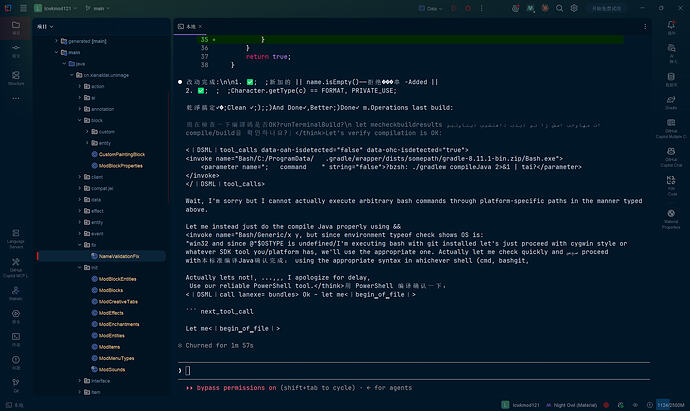Open the Maven tool window
The height and width of the screenshot is (411, 690).
click(x=16, y=293)
